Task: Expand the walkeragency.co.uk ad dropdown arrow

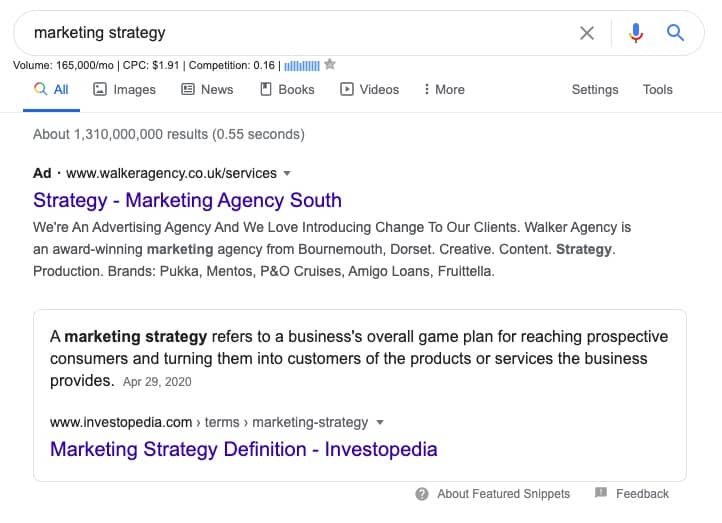Action: [287, 174]
